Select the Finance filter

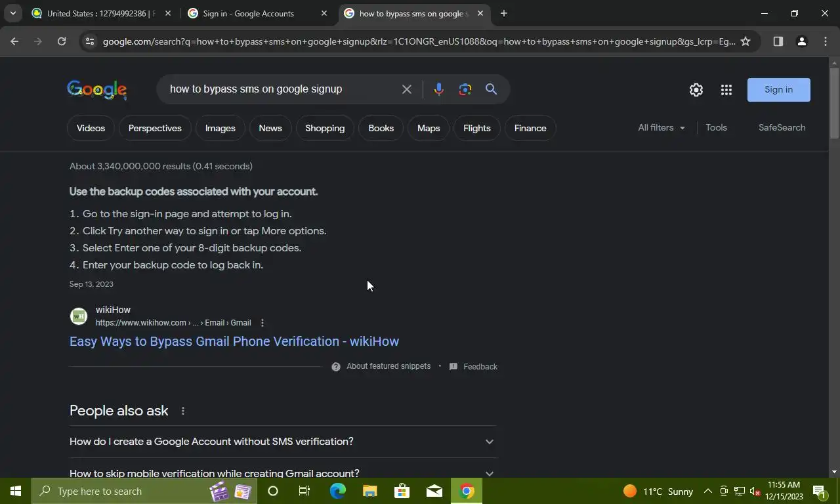(530, 128)
